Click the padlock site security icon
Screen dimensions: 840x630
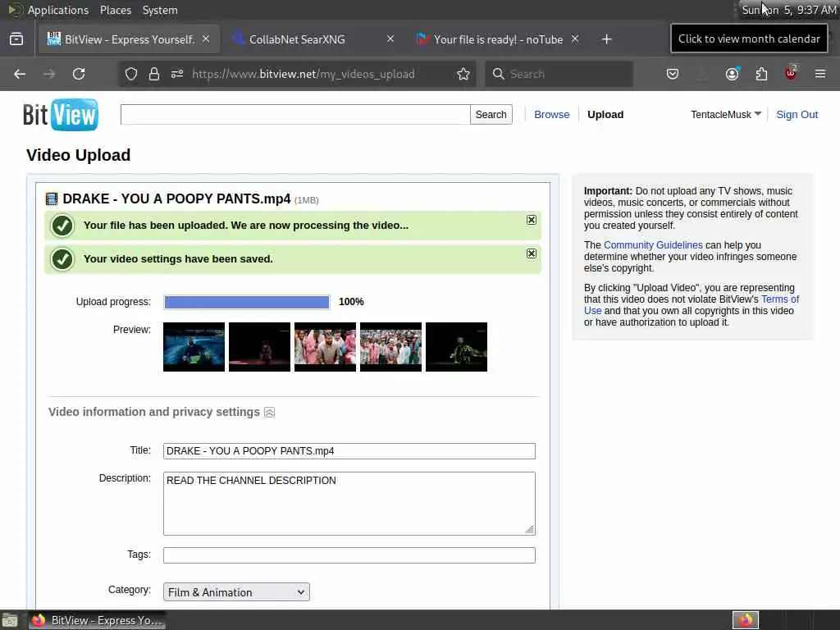(x=154, y=74)
